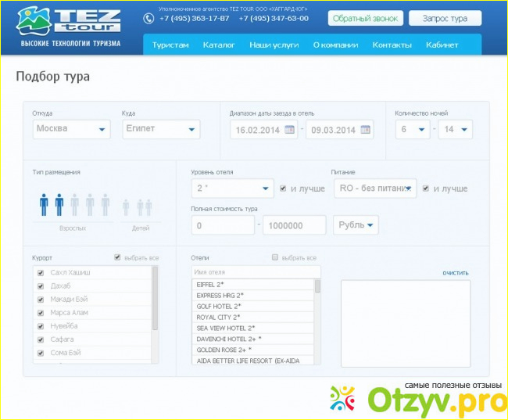
Task: Click the очистить link
Action: pos(455,273)
